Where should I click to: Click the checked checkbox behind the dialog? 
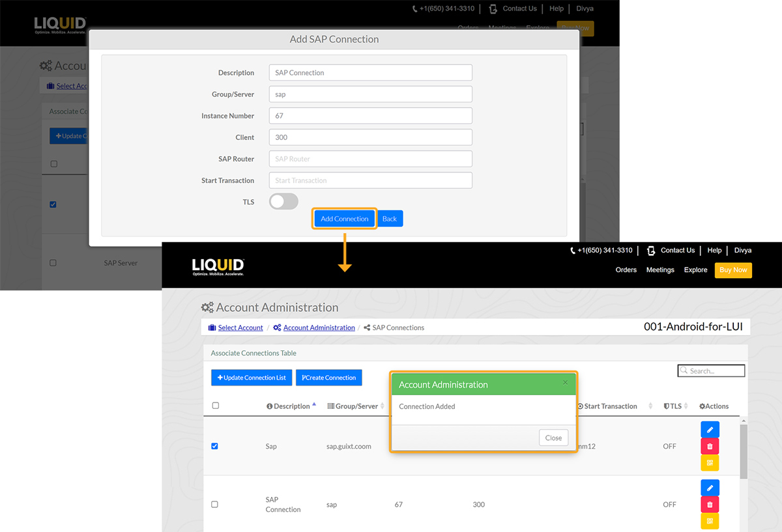pos(53,204)
